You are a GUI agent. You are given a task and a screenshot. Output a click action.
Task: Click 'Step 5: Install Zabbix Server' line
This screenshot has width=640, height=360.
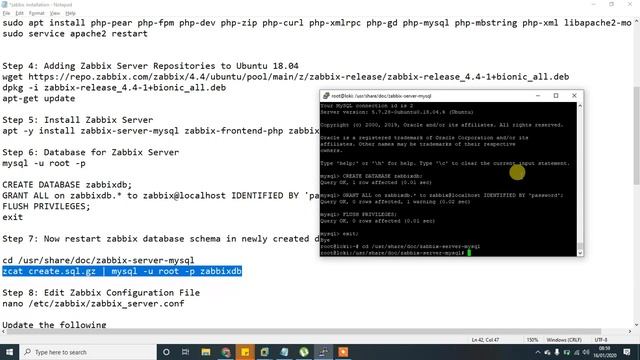click(78, 120)
